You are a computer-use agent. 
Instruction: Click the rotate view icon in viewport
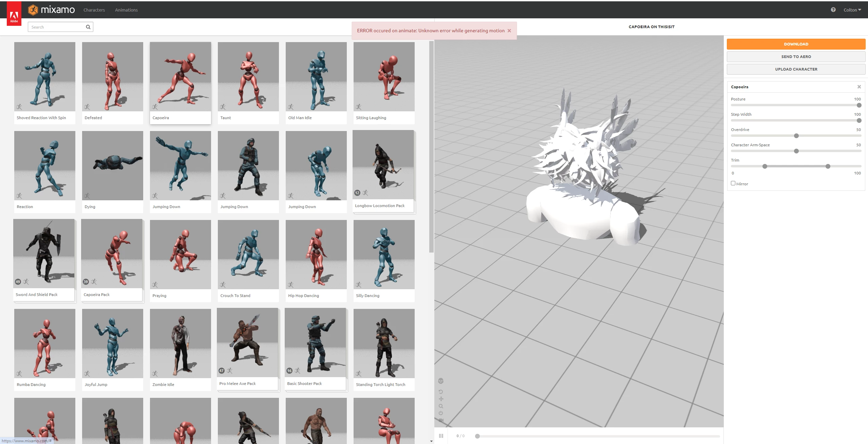(441, 392)
